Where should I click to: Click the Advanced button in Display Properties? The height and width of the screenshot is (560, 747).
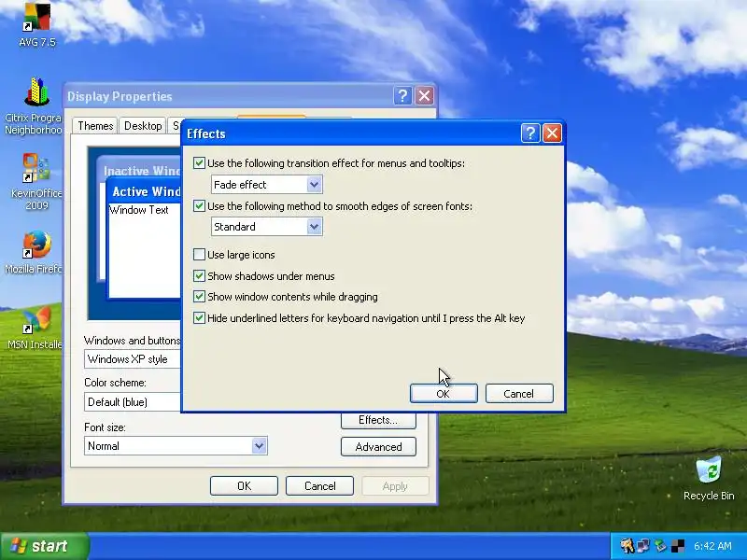378,447
